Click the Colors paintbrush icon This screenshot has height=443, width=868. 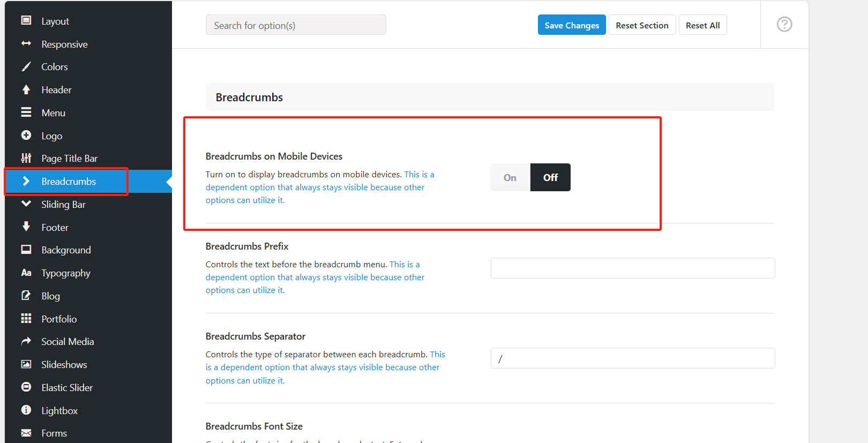26,66
